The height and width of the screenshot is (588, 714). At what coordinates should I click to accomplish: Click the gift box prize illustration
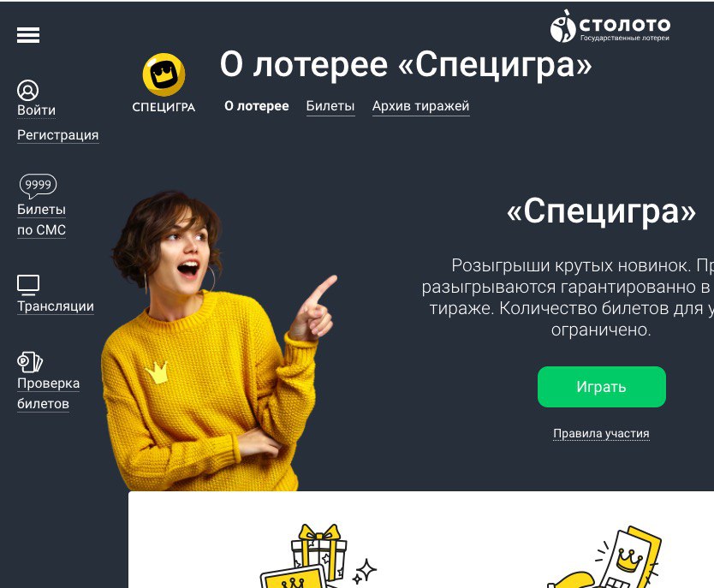[318, 556]
